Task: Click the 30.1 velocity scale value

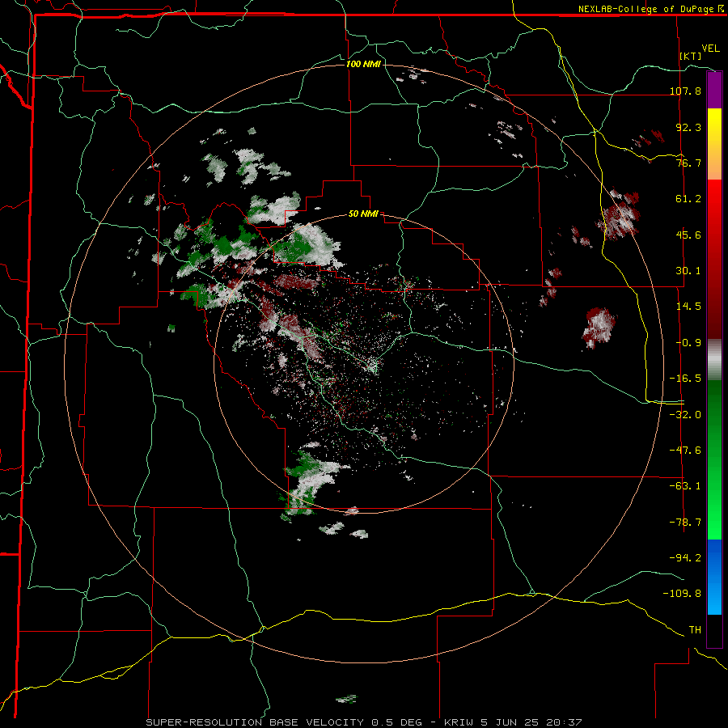Action: click(688, 270)
